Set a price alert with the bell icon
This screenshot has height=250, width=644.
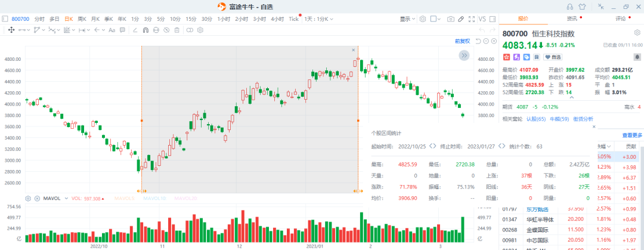point(637,57)
